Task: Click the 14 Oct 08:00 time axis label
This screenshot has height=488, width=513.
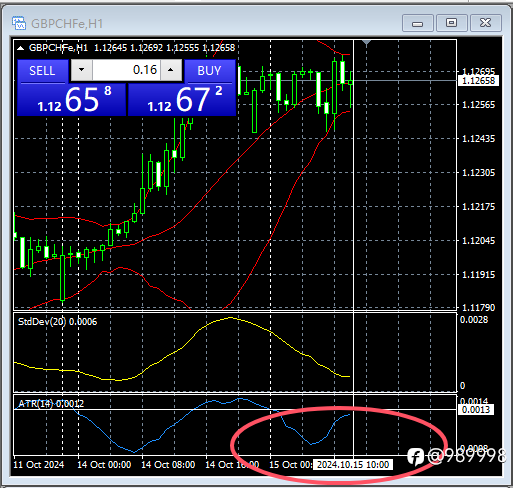Action: coord(168,465)
